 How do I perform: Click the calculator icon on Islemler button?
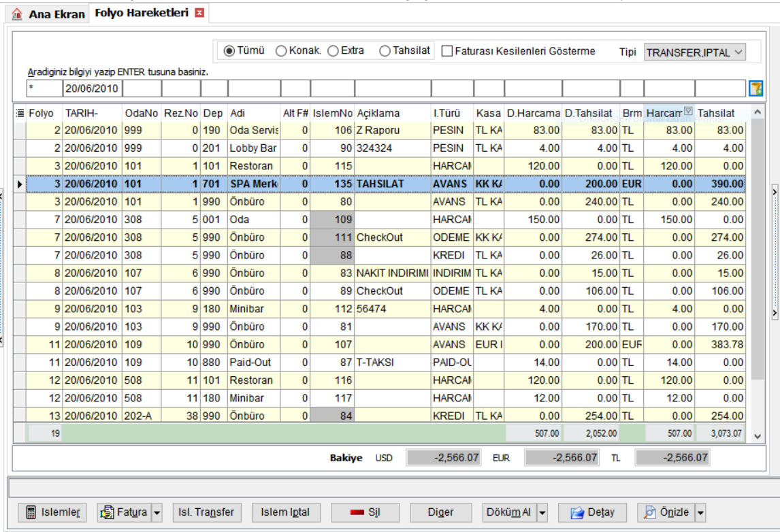point(31,512)
